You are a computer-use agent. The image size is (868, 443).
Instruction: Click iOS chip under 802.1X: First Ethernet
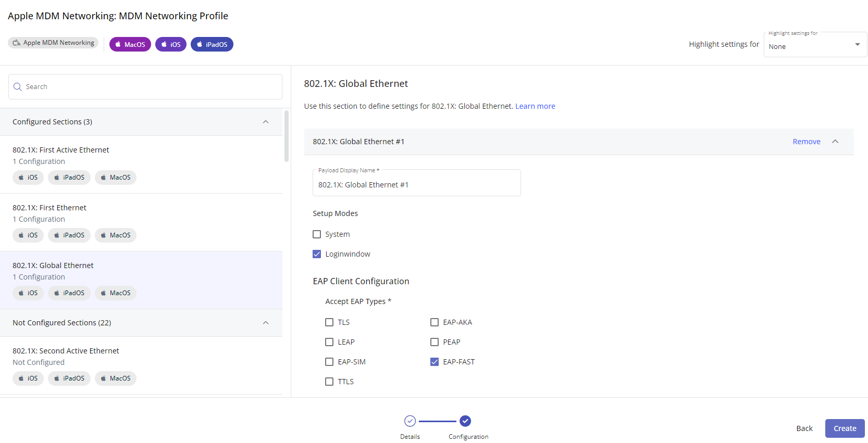click(28, 235)
